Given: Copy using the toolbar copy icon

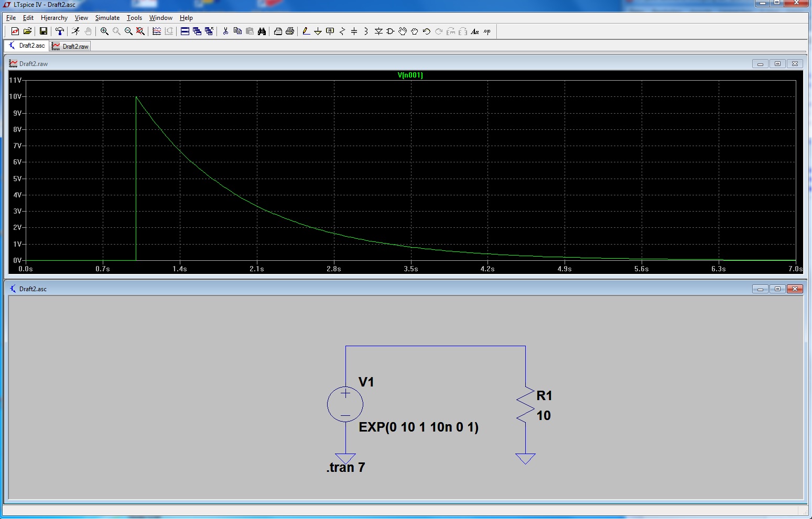Looking at the screenshot, I should [x=237, y=31].
